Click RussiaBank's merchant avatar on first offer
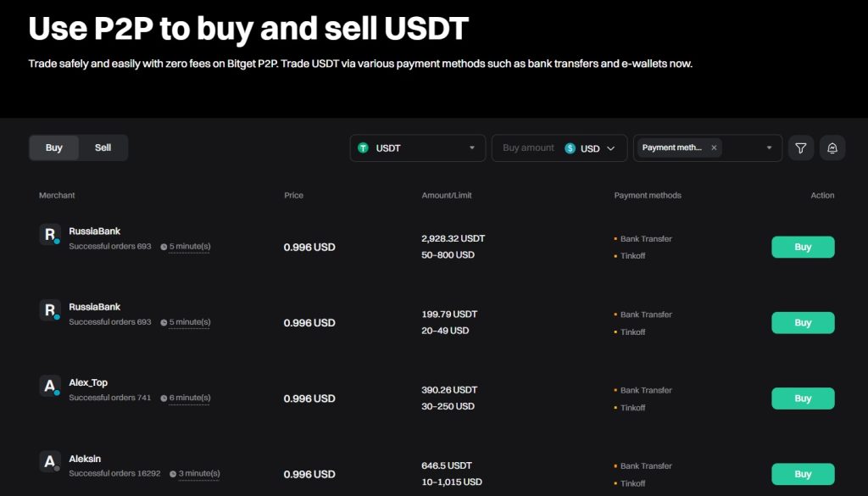 pyautogui.click(x=50, y=234)
